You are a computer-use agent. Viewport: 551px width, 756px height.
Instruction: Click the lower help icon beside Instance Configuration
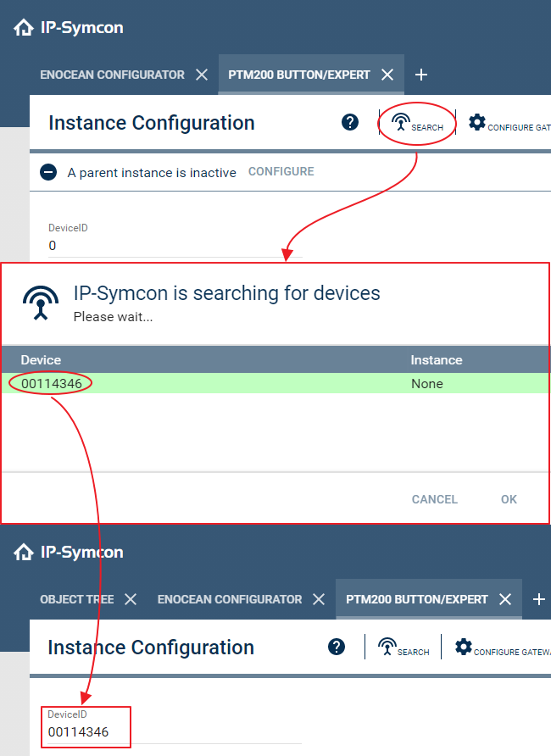tap(337, 647)
